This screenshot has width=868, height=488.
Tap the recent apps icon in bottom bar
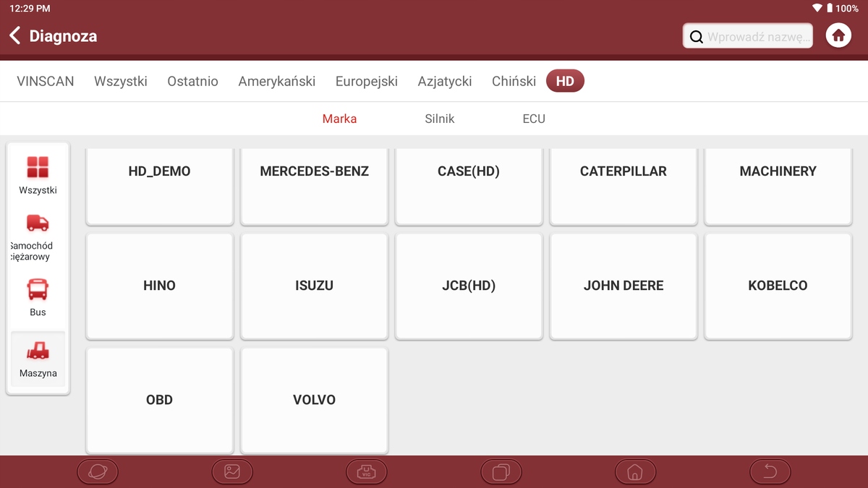[501, 472]
